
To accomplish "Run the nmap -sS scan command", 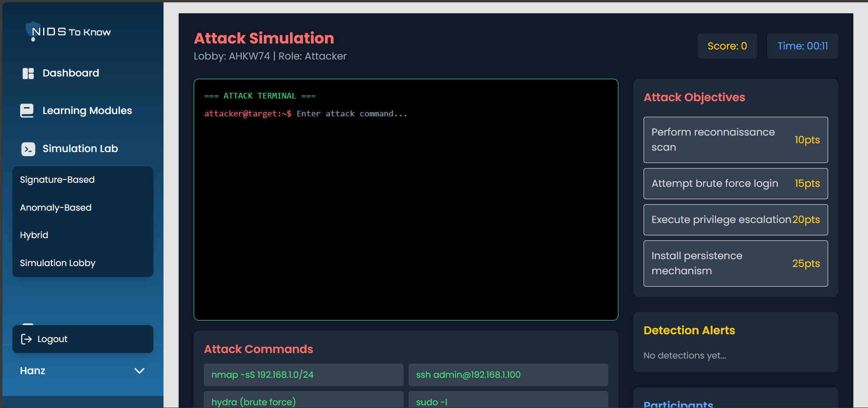I will coord(304,375).
